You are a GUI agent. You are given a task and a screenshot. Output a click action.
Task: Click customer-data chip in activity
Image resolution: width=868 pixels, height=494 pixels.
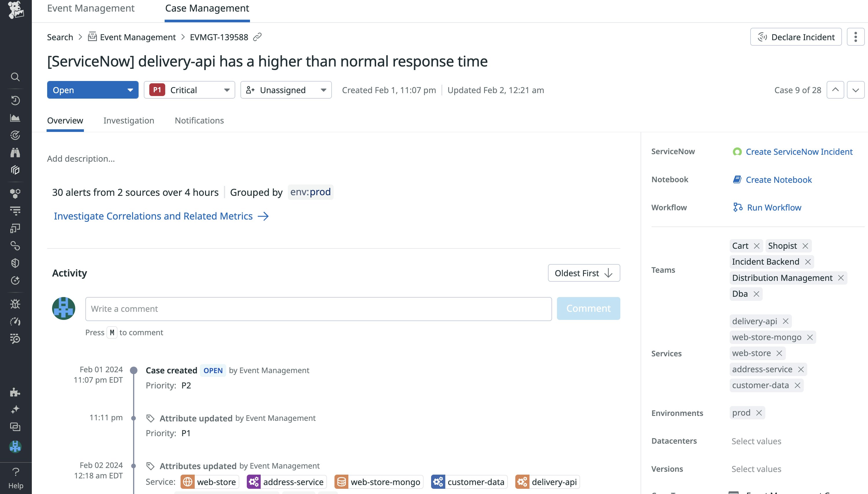pyautogui.click(x=469, y=482)
